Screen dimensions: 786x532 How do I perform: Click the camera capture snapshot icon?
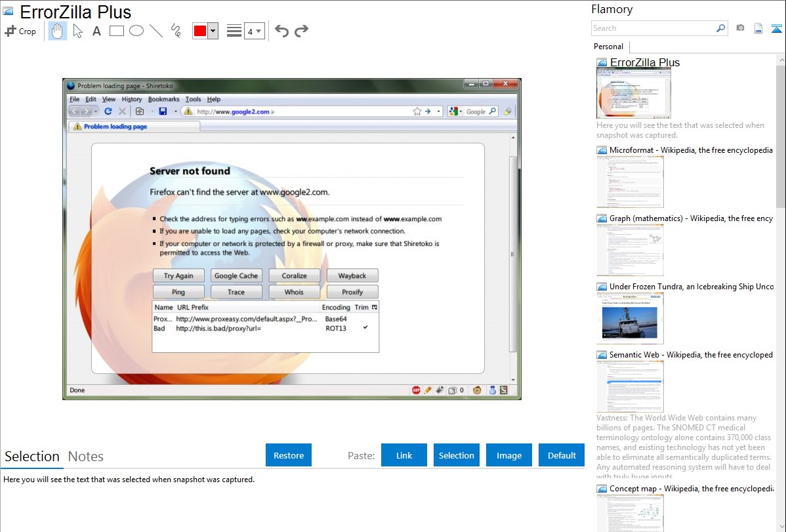click(740, 28)
